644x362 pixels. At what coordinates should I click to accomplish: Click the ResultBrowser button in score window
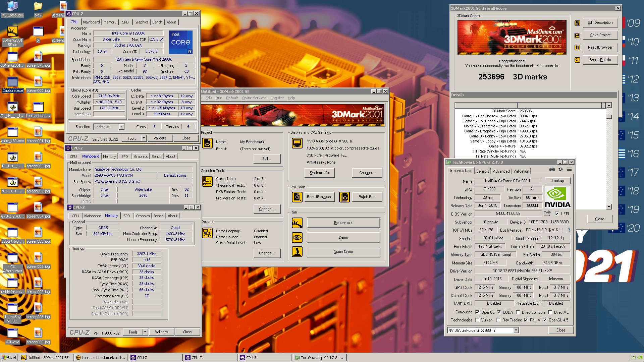click(x=600, y=48)
